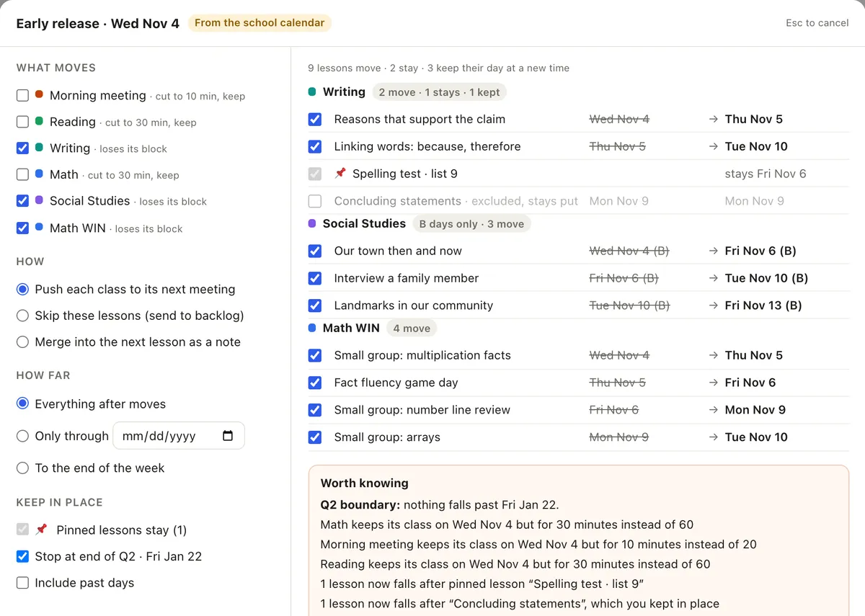Viewport: 865px width, 616px height.
Task: Click the Math WIN 4 move pill
Action: (412, 329)
